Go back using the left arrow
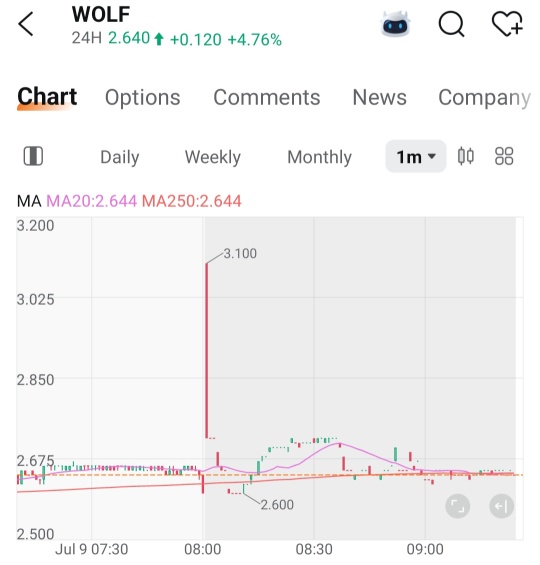The height and width of the screenshot is (565, 540). 26,24
